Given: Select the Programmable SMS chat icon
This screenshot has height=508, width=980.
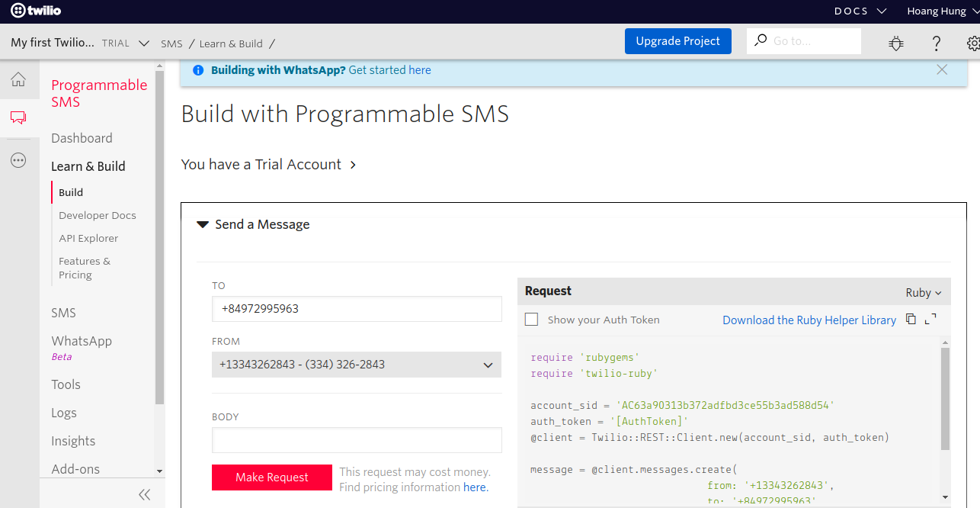Looking at the screenshot, I should click(x=18, y=117).
